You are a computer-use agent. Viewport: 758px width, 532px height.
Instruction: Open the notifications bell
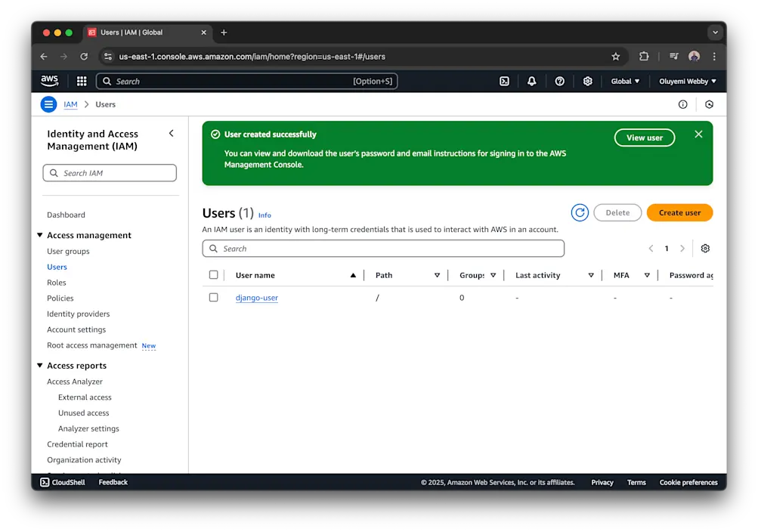coord(531,81)
